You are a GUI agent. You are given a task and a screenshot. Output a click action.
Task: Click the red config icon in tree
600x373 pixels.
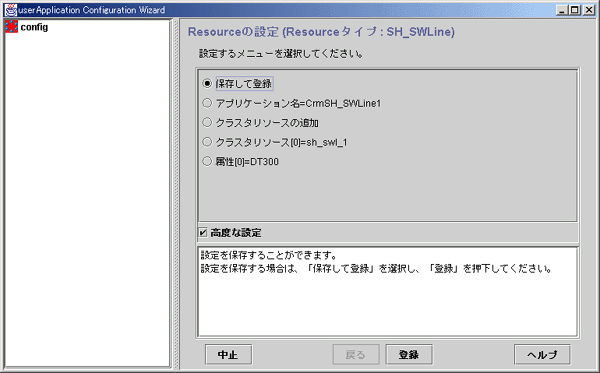[11, 27]
